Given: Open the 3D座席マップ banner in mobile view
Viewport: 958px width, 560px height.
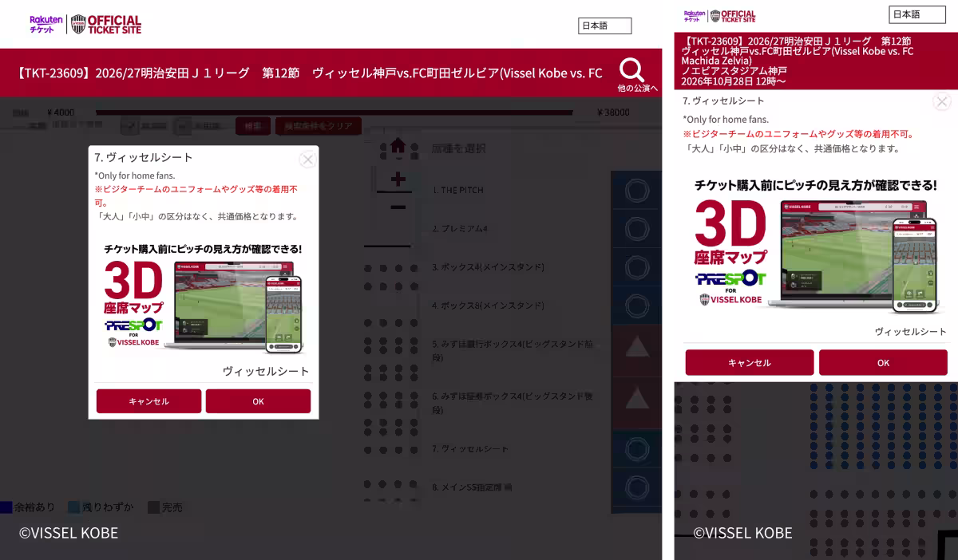Looking at the screenshot, I should click(816, 246).
